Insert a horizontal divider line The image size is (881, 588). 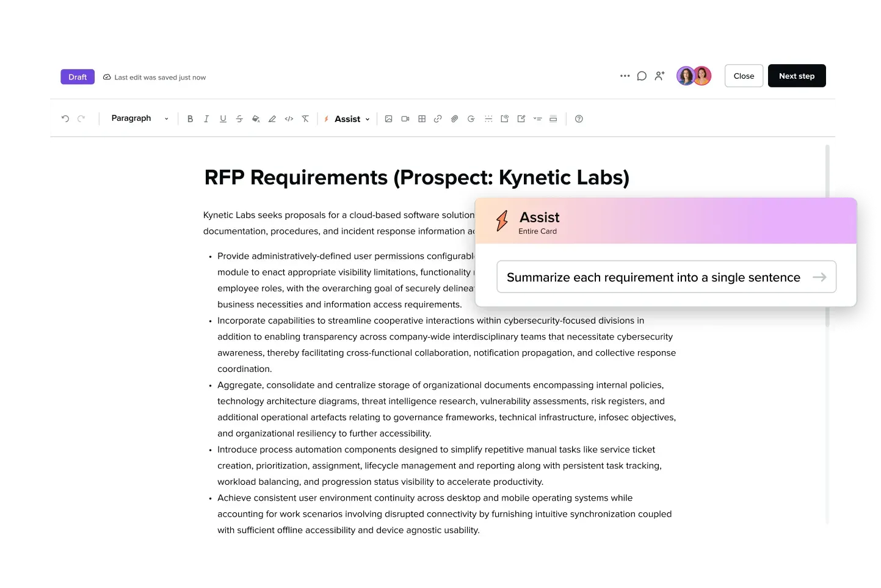click(488, 119)
